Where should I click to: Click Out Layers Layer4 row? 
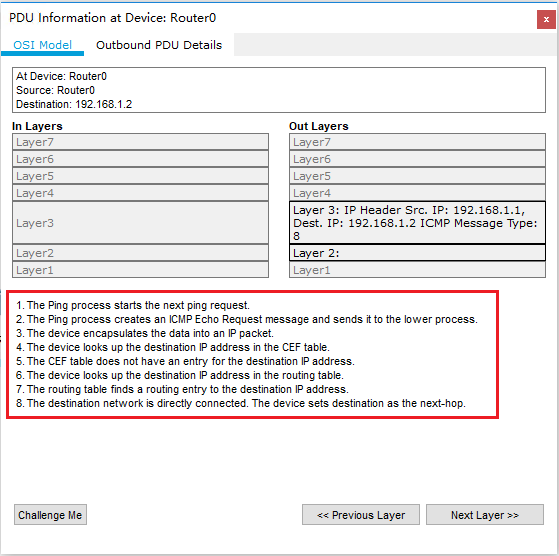click(x=417, y=193)
